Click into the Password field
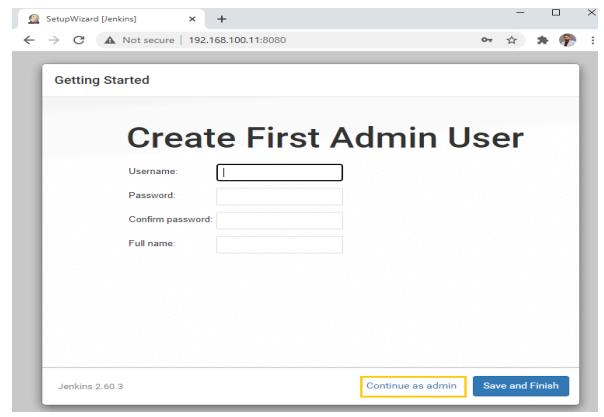Viewport: 604px width, 417px height. [279, 196]
